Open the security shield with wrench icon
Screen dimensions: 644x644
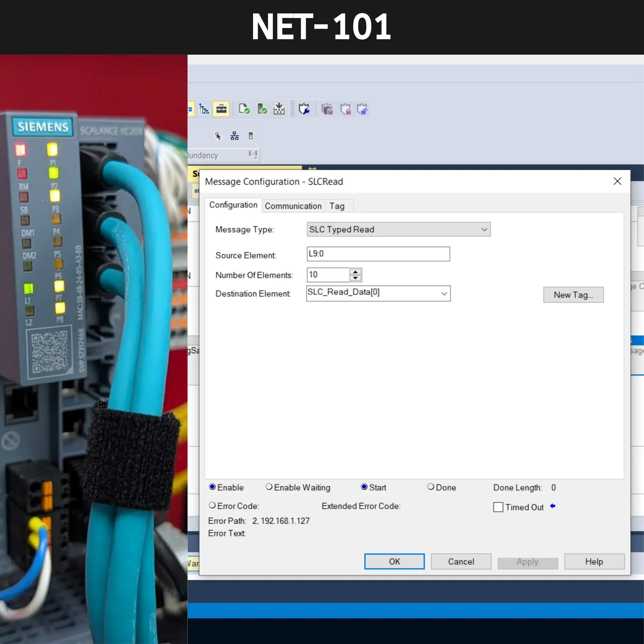[304, 109]
